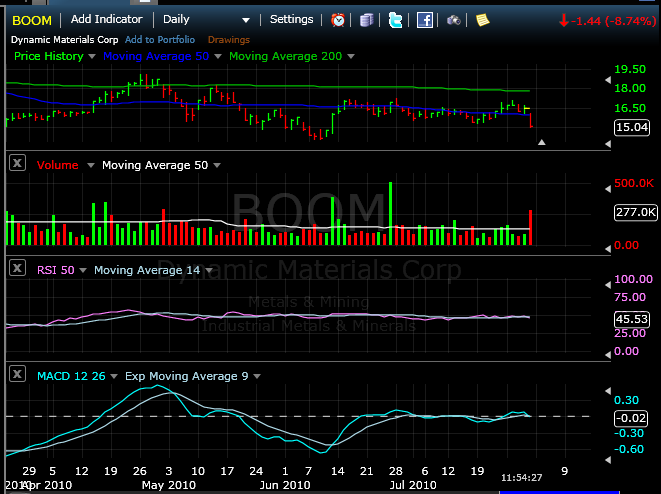Expand the Price History dropdown arrow
This screenshot has width=661, height=494.
tap(92, 57)
